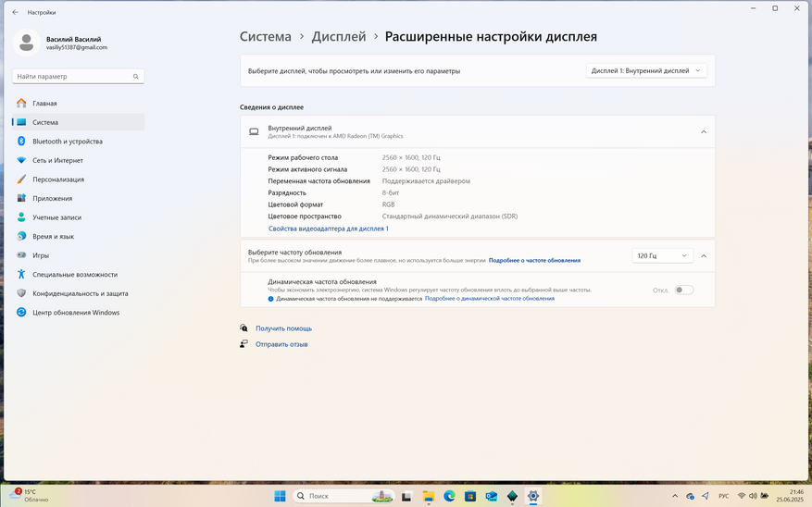The width and height of the screenshot is (812, 507).
Task: Click the Стандартный динамический диапазон (SDR) value
Action: (449, 216)
